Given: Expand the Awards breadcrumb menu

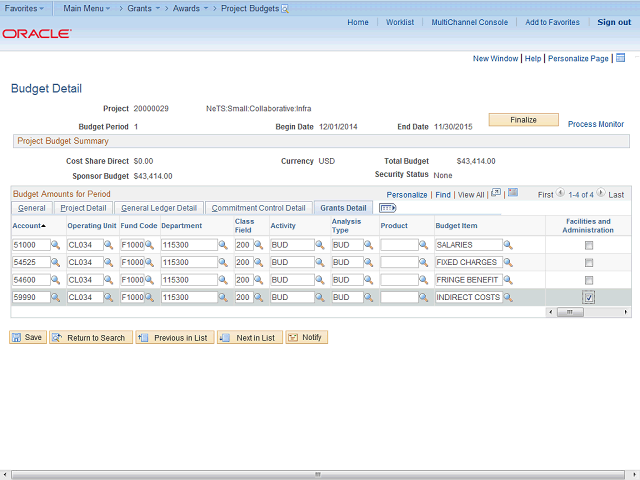Looking at the screenshot, I should pyautogui.click(x=188, y=8).
